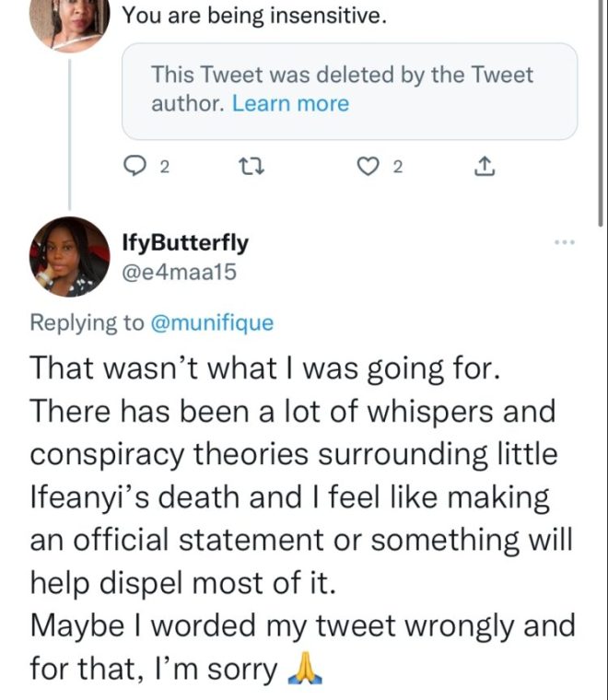Click the reply count next to the speech bubble
Viewport: 608px width, 700px height.
(x=164, y=168)
